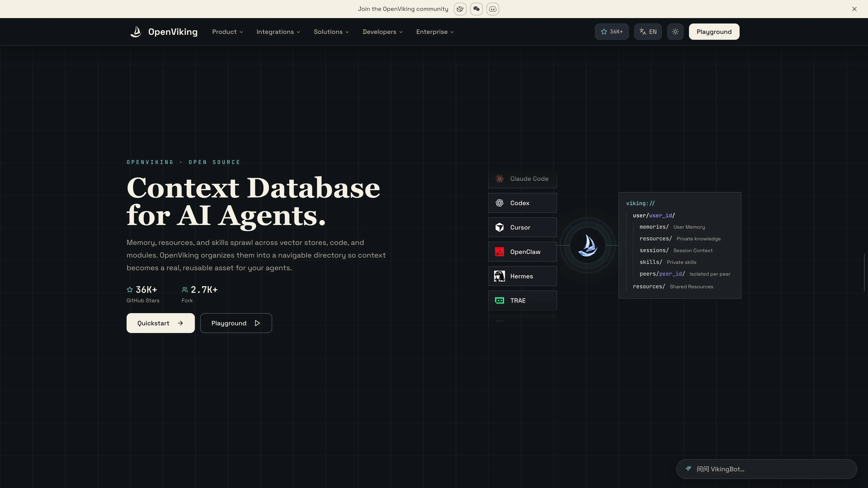868x488 pixels.
Task: Open the Discord community icon
Action: click(493, 9)
